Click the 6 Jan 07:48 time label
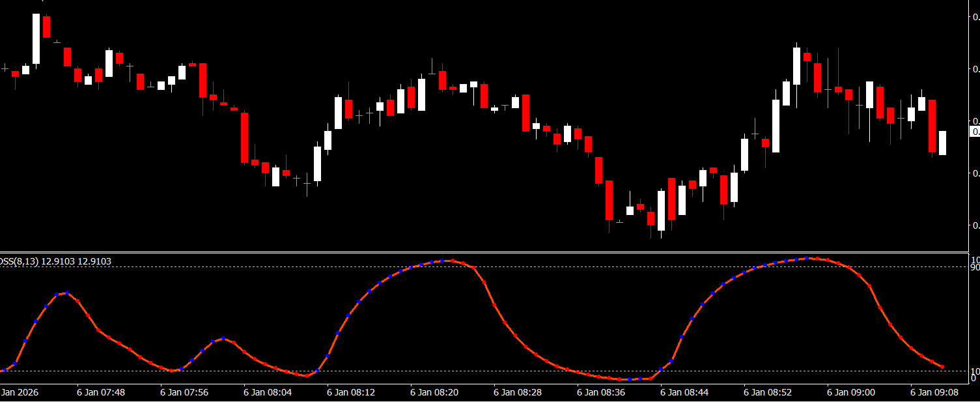The height and width of the screenshot is (402, 980). (101, 393)
